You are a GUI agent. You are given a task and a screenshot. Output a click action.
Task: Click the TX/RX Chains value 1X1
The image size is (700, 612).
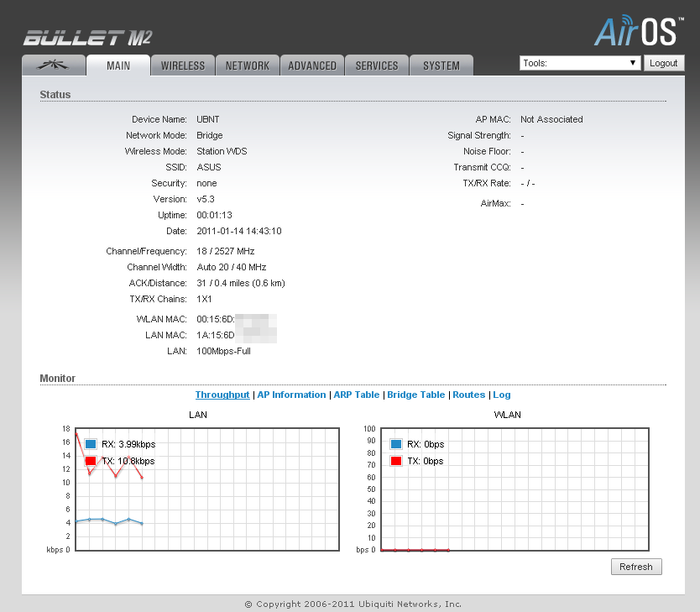[204, 299]
